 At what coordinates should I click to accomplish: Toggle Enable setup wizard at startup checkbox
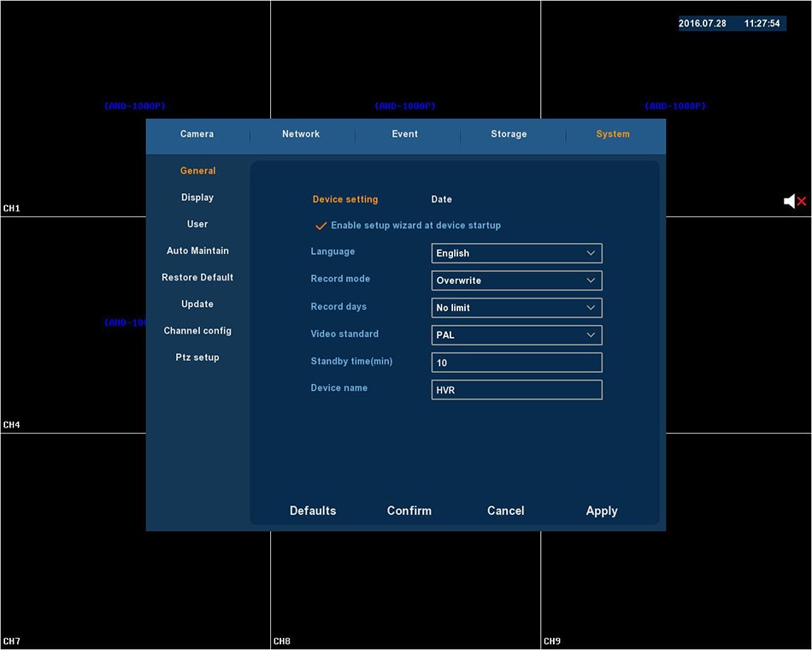click(322, 226)
